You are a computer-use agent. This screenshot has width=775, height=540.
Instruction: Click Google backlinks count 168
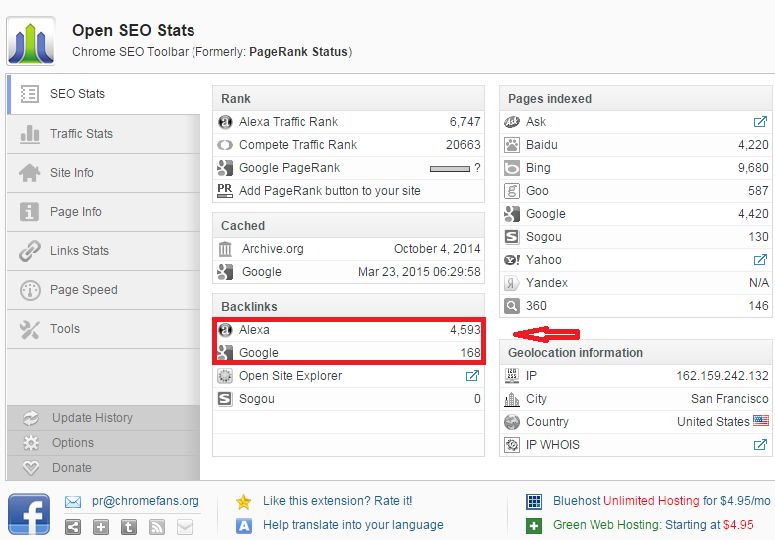pyautogui.click(x=470, y=353)
